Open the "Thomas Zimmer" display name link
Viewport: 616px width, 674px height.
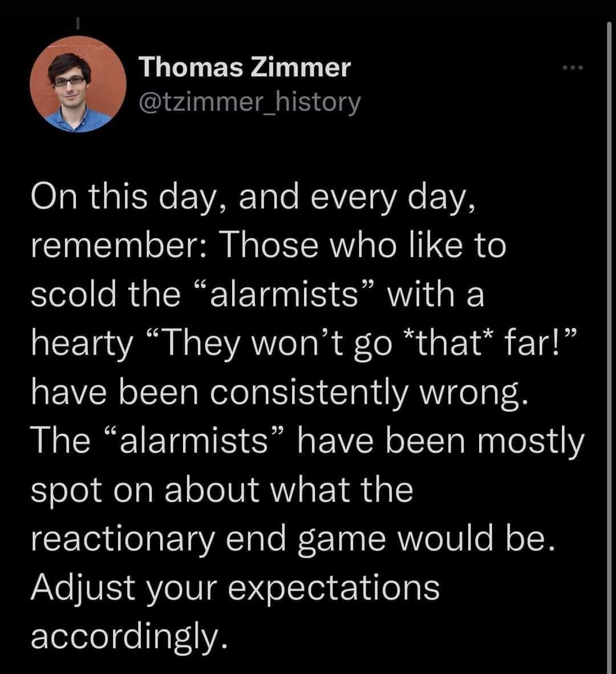pos(245,68)
